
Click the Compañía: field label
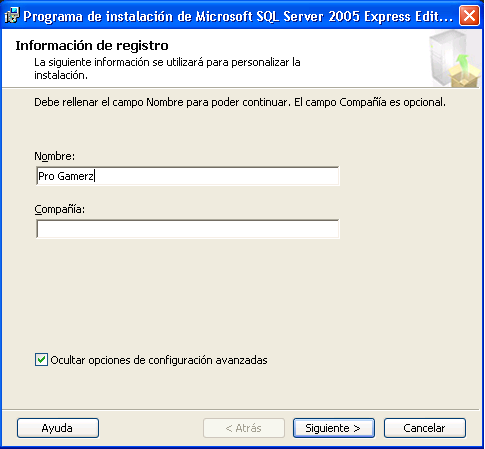click(x=60, y=209)
